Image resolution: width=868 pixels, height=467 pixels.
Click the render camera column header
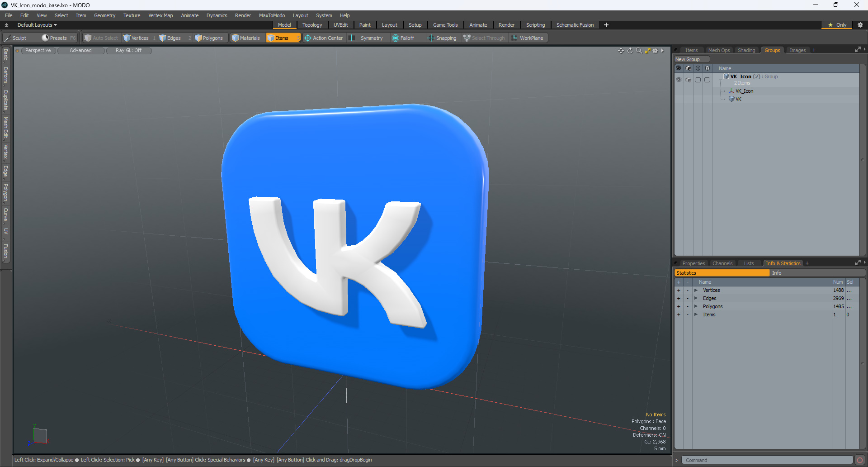coord(689,68)
